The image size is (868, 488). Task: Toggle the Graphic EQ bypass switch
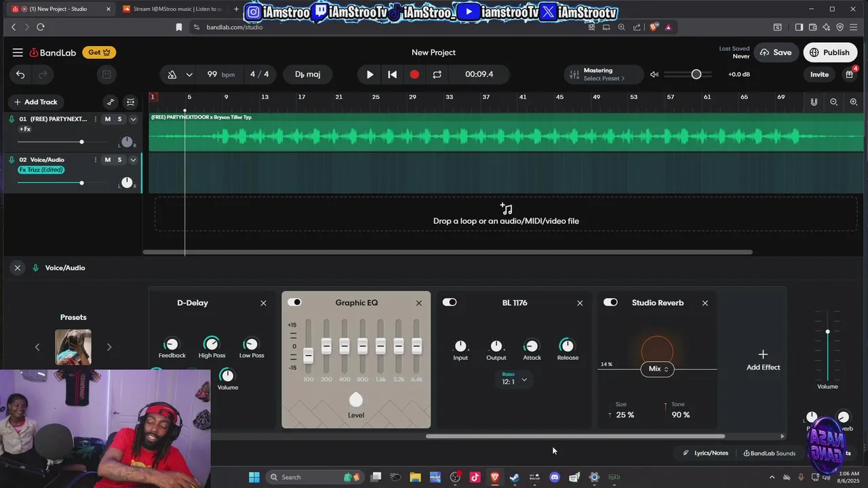click(294, 302)
